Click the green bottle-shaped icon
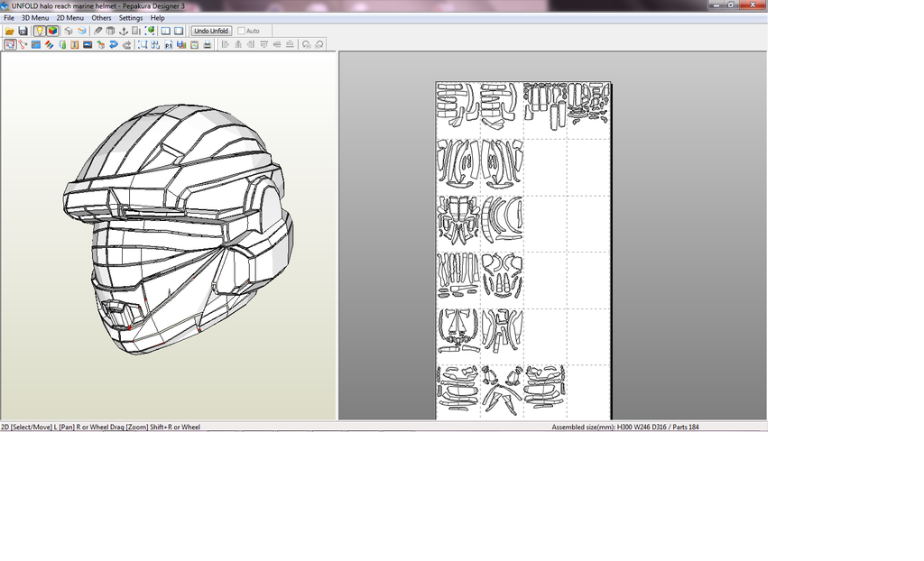Screen dimensions: 924x561 click(x=62, y=44)
